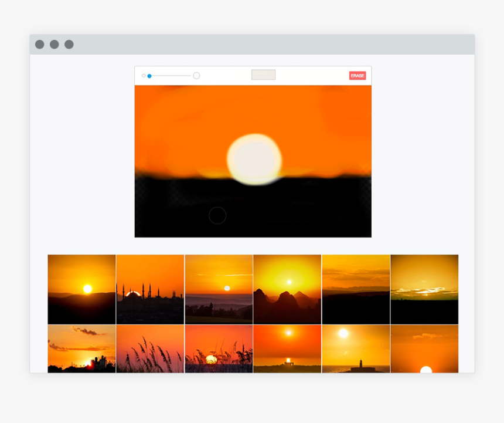Viewport: 504px width, 423px height.
Task: Select the rocky mountain peaks sunset thumbnail
Action: 287,289
